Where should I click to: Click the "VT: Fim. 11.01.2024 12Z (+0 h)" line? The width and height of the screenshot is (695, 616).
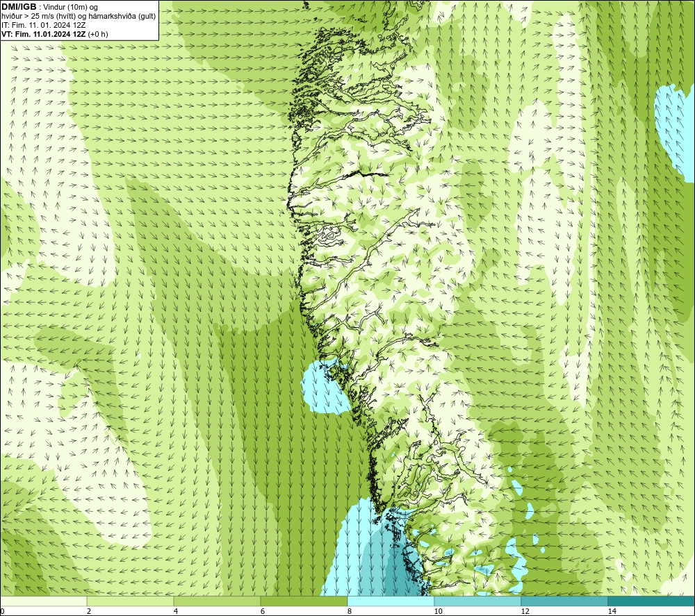pyautogui.click(x=54, y=34)
